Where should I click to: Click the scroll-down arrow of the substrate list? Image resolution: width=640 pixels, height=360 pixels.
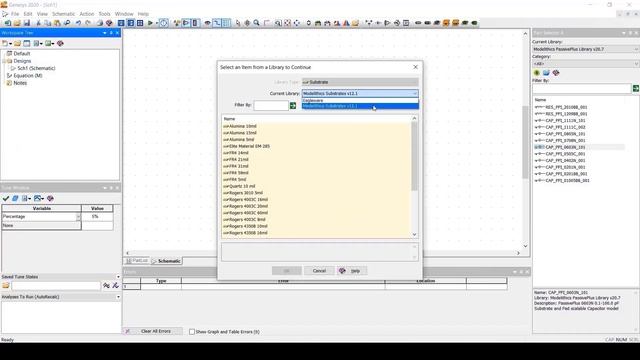(414, 234)
